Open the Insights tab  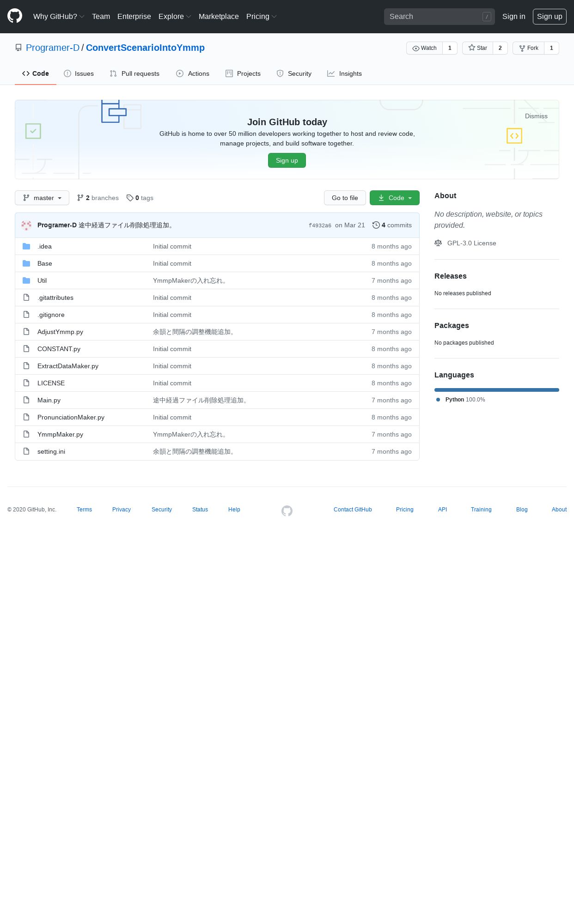[x=345, y=73]
